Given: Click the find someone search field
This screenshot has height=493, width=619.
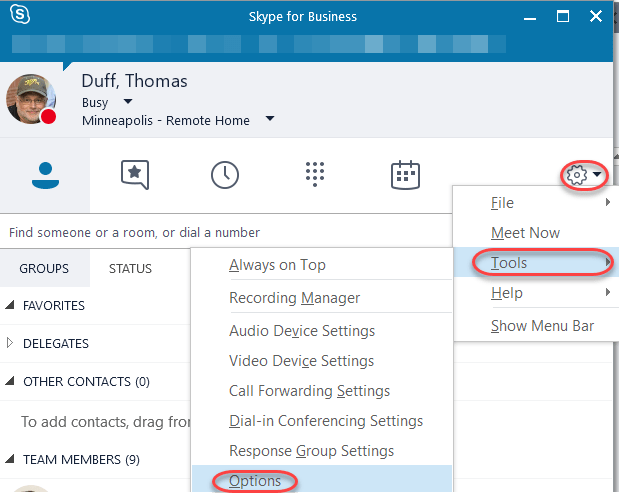Looking at the screenshot, I should [226, 232].
